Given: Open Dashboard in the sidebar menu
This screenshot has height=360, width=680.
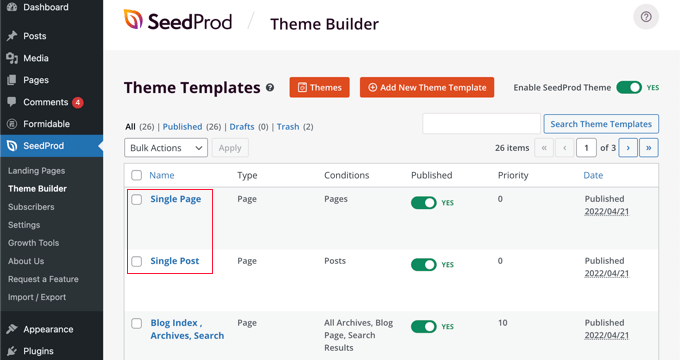Looking at the screenshot, I should [46, 7].
